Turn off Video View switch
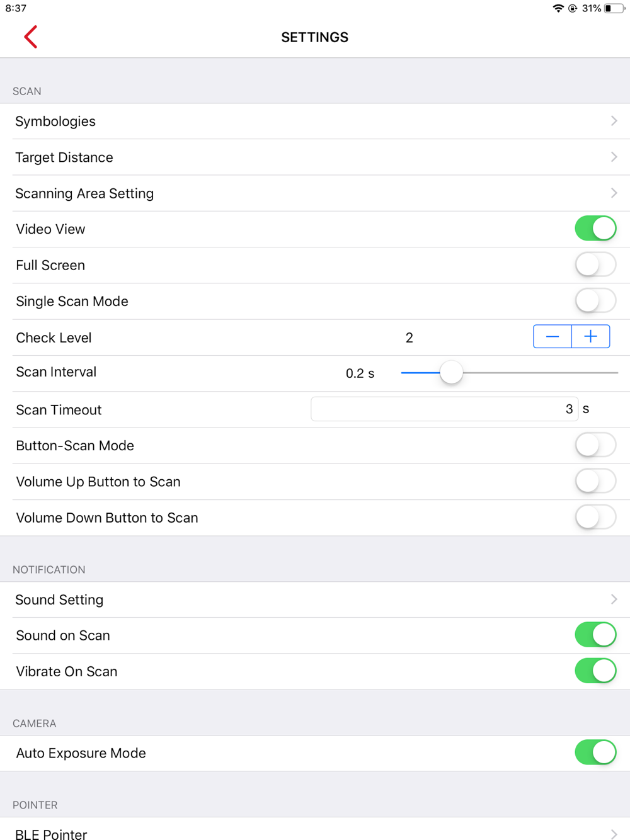 [595, 229]
